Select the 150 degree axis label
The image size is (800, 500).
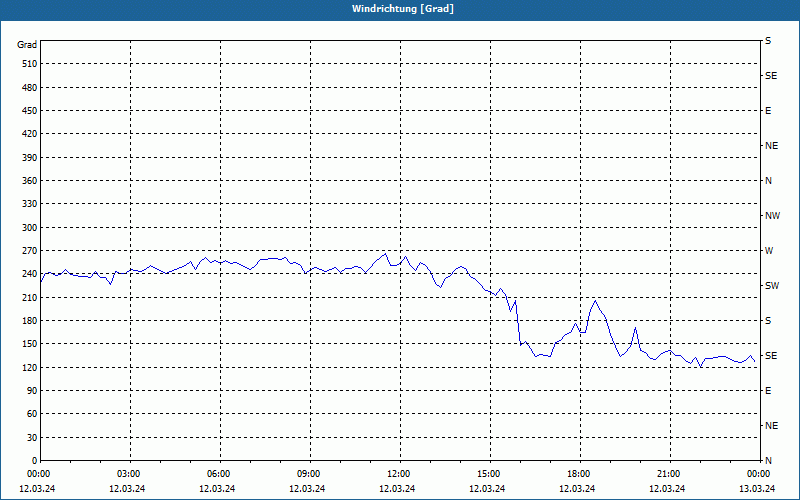click(30, 344)
